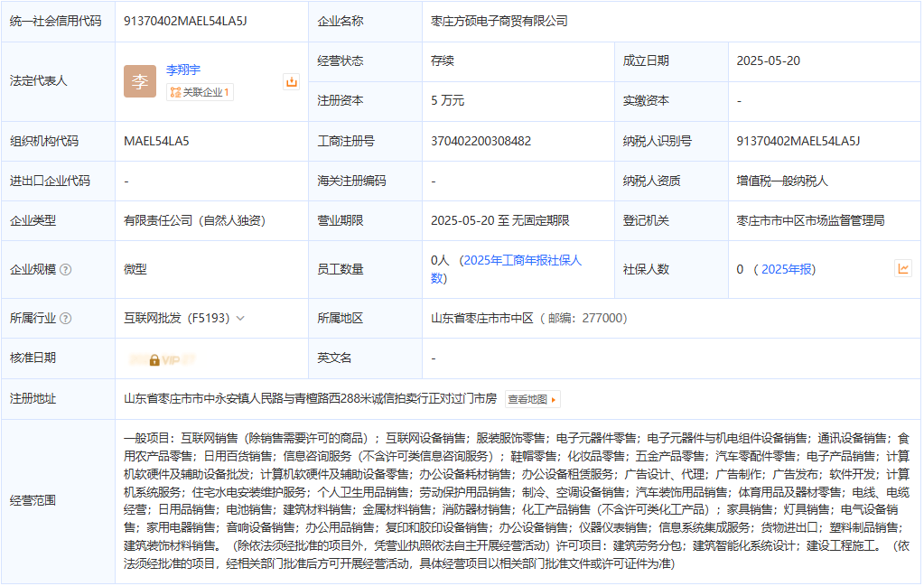Click the 法定代表人 label
The width and height of the screenshot is (924, 586).
pyautogui.click(x=38, y=81)
